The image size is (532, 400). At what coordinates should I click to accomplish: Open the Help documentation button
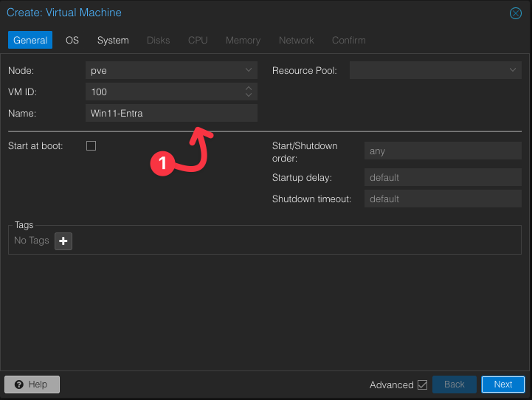pos(32,385)
